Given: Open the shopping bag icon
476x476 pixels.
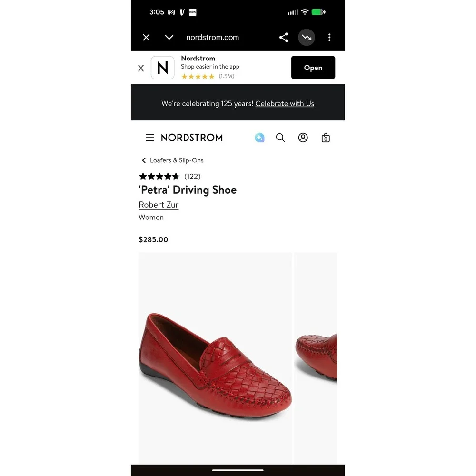Looking at the screenshot, I should 326,138.
